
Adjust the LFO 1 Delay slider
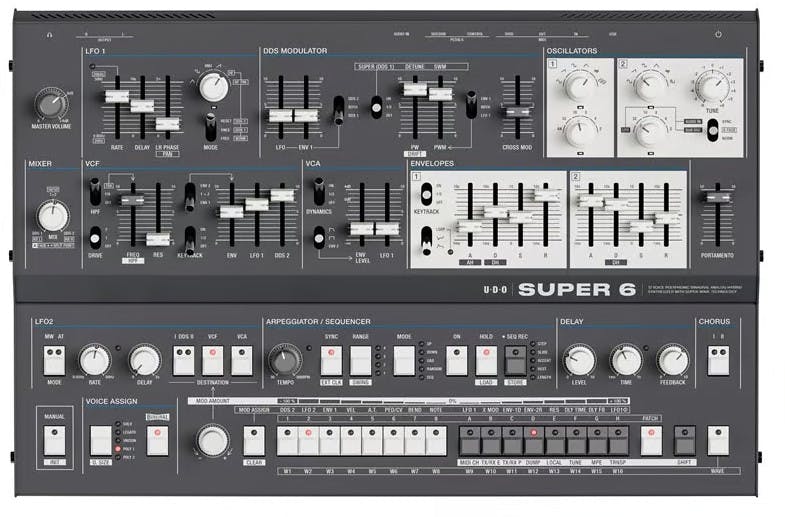pos(142,106)
